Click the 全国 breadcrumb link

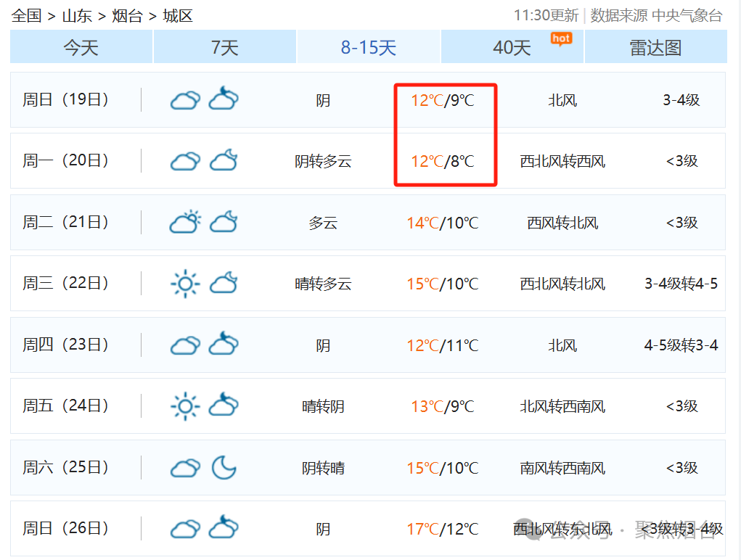pyautogui.click(x=27, y=16)
